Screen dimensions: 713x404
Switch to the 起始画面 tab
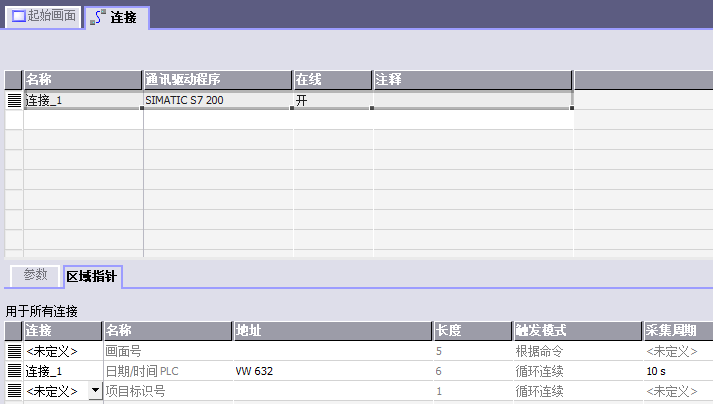[x=43, y=16]
